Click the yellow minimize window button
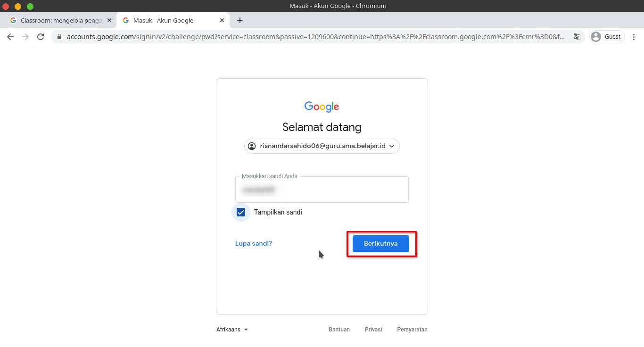This screenshot has width=644, height=347. 18,6
